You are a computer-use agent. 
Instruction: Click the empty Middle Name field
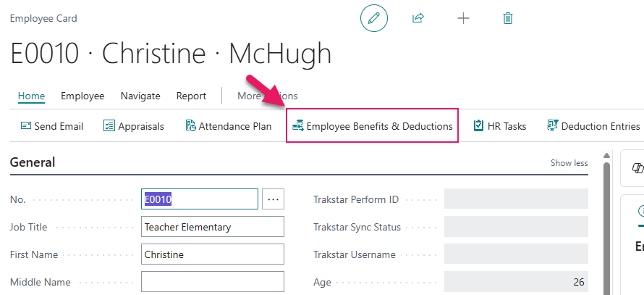point(213,282)
